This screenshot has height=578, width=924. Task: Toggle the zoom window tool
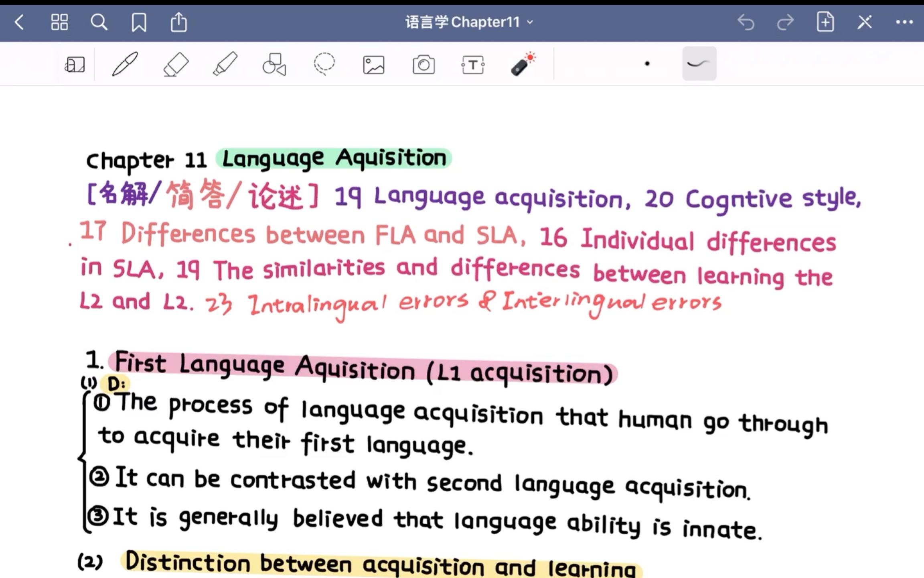(75, 64)
